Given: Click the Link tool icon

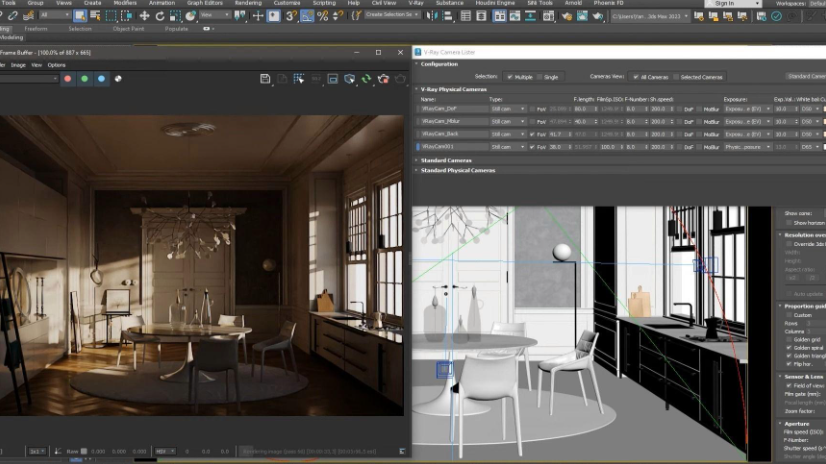Looking at the screenshot, I should point(13,16).
